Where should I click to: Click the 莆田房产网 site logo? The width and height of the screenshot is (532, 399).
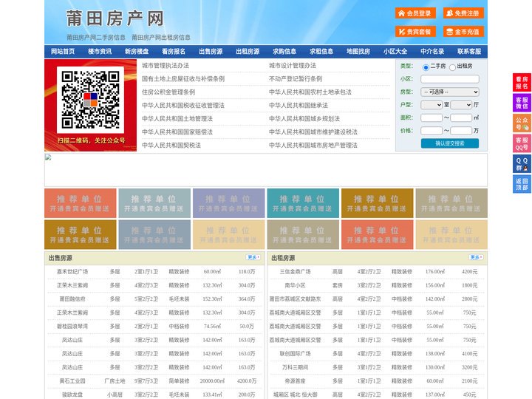point(115,18)
